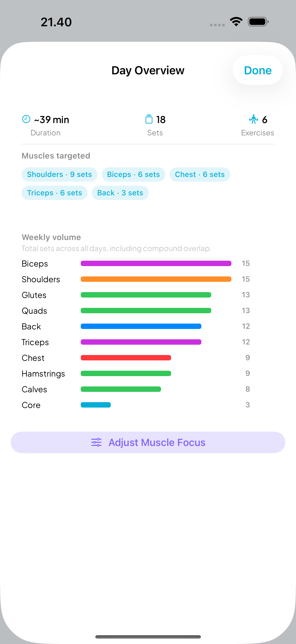Select the sets counter icon
This screenshot has width=296, height=644.
coord(149,119)
